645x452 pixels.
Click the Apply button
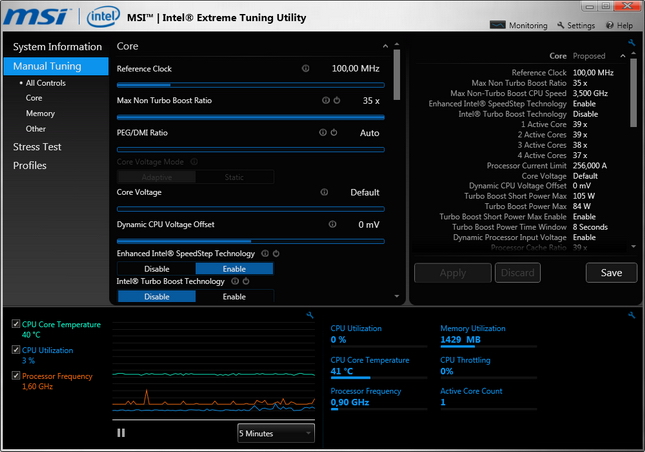click(x=453, y=273)
